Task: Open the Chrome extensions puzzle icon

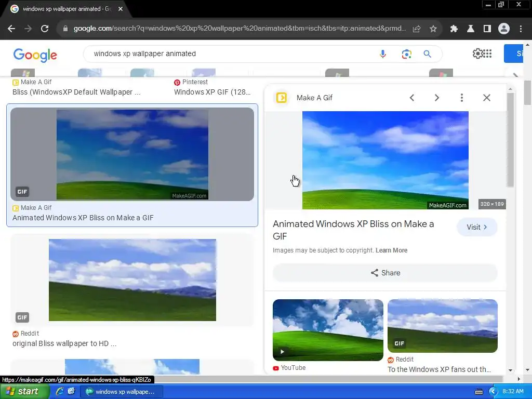Action: coord(454,29)
